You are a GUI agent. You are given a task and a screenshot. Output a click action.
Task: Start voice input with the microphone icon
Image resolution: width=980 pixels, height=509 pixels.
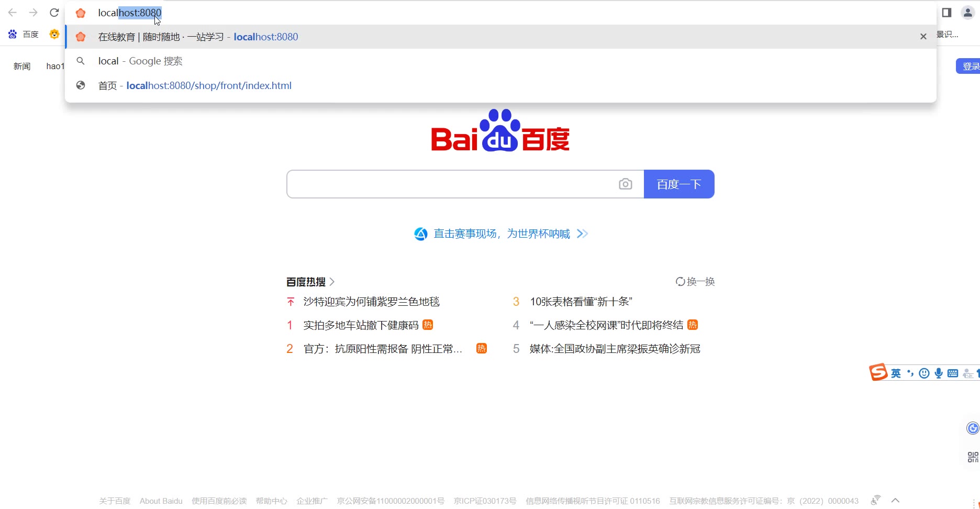click(x=939, y=373)
